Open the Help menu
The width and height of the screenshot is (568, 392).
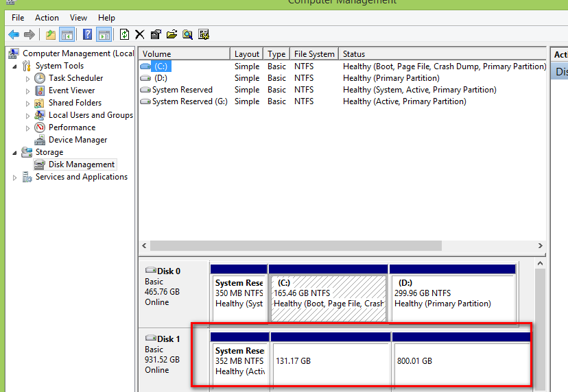pos(106,18)
